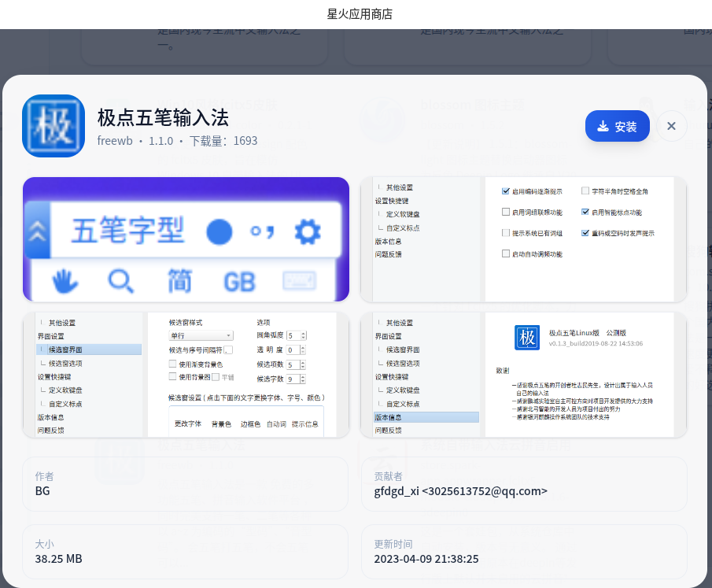Click the 简 simplified Chinese icon
This screenshot has width=712, height=588.
click(182, 281)
